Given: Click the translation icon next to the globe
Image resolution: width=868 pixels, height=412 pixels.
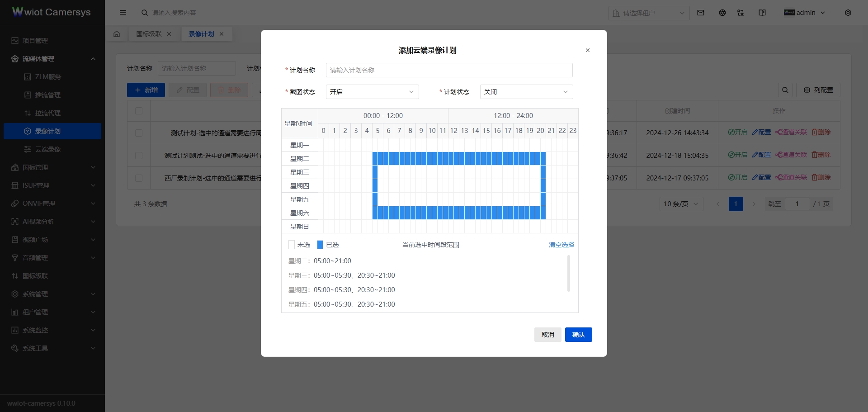Looking at the screenshot, I should (741, 13).
